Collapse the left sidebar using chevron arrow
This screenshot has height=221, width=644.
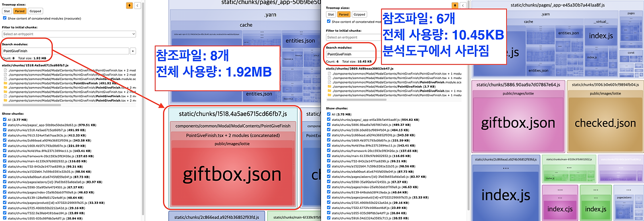[x=137, y=6]
